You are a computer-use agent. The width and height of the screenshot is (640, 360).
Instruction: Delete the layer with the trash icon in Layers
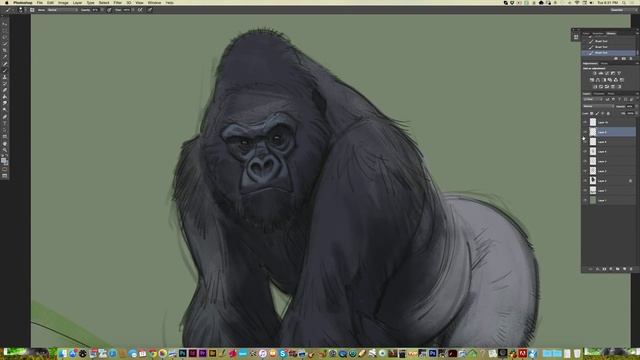(x=631, y=269)
